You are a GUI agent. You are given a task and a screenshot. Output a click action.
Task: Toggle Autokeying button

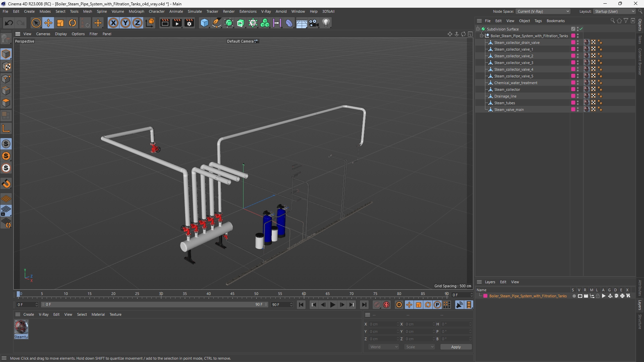point(386,305)
